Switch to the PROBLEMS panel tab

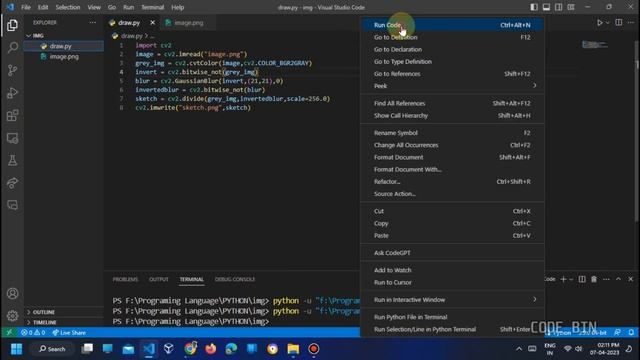click(x=125, y=280)
